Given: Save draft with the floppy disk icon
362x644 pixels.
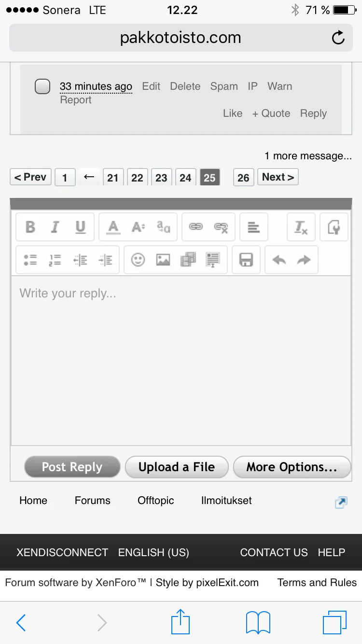Looking at the screenshot, I should [246, 260].
